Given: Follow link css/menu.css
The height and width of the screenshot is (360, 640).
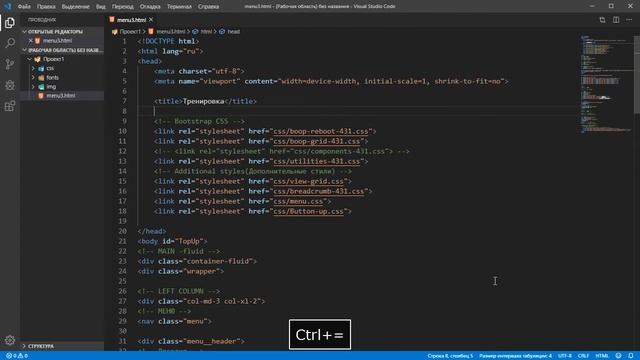Looking at the screenshot, I should tap(298, 201).
